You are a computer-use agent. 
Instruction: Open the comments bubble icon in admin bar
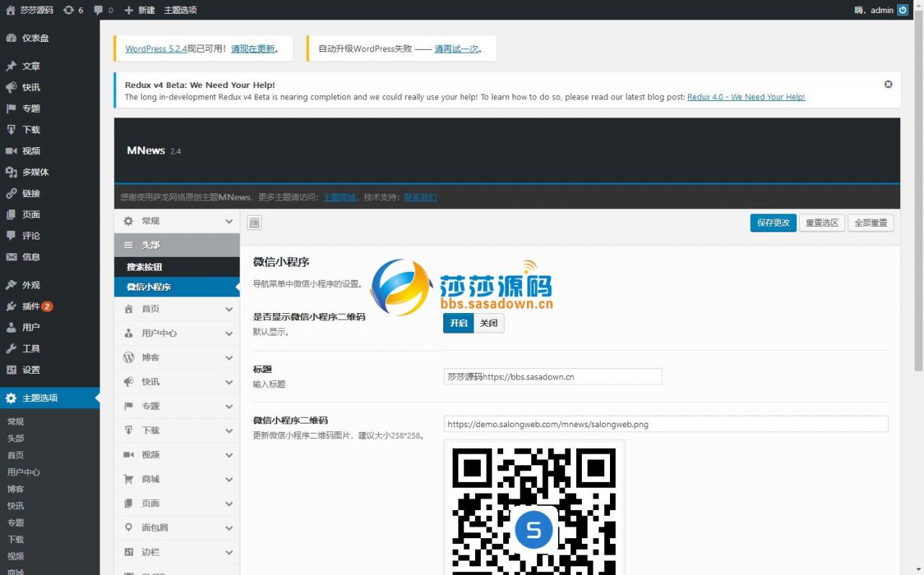tap(99, 10)
